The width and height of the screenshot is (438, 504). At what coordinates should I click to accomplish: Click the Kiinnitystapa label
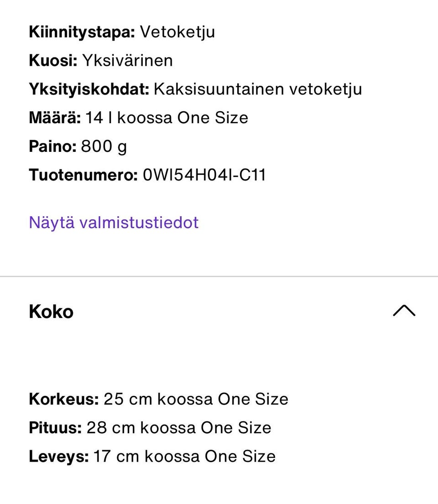coord(82,32)
